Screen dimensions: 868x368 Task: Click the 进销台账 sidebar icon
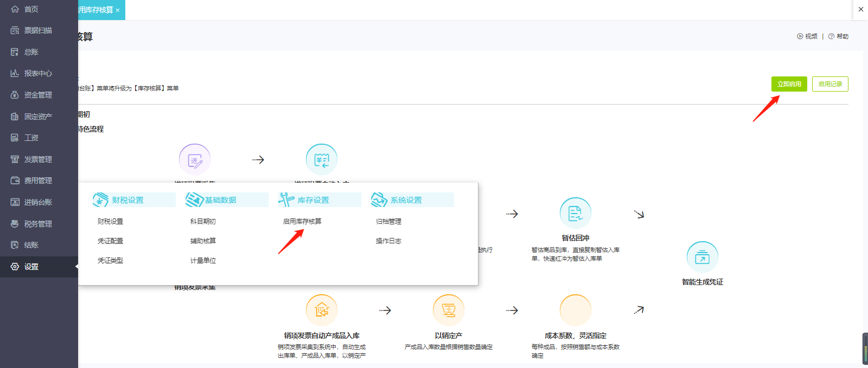pos(15,202)
